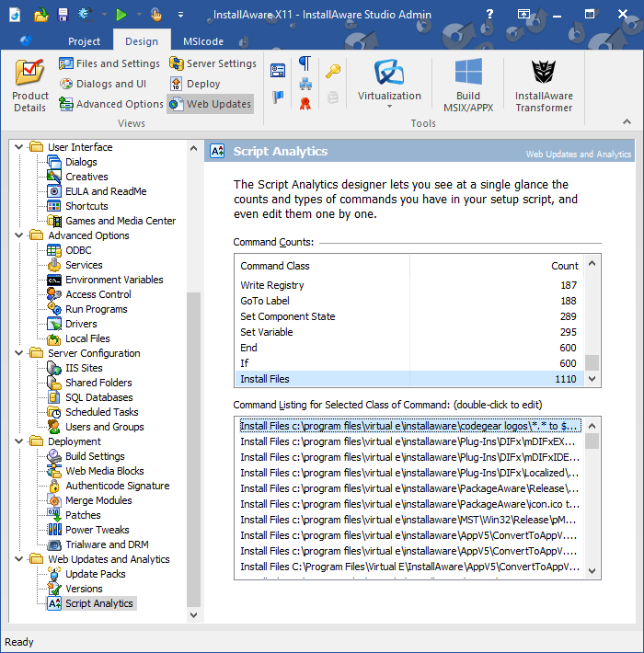Switch to the Project tab
The width and height of the screenshot is (644, 653).
(84, 41)
